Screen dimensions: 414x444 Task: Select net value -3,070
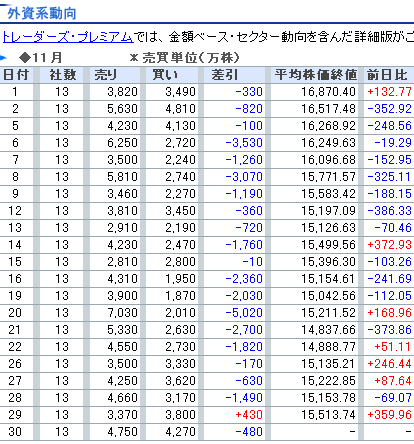point(244,177)
